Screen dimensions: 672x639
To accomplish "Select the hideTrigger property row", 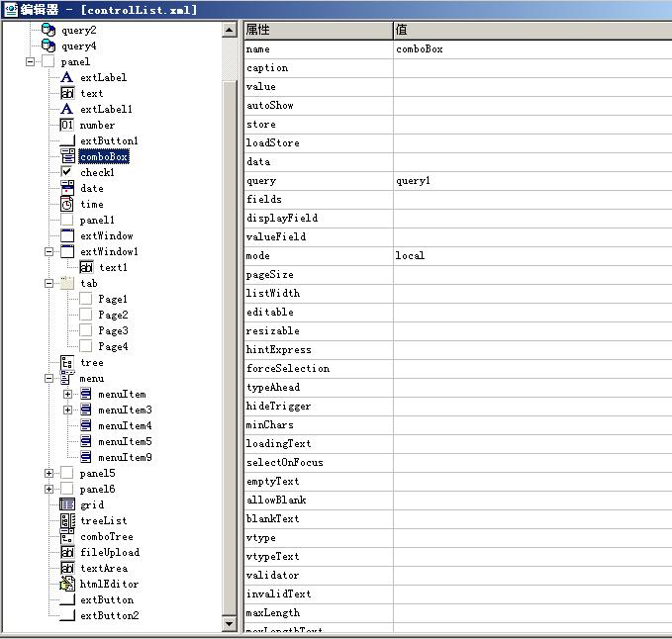I will (x=458, y=406).
